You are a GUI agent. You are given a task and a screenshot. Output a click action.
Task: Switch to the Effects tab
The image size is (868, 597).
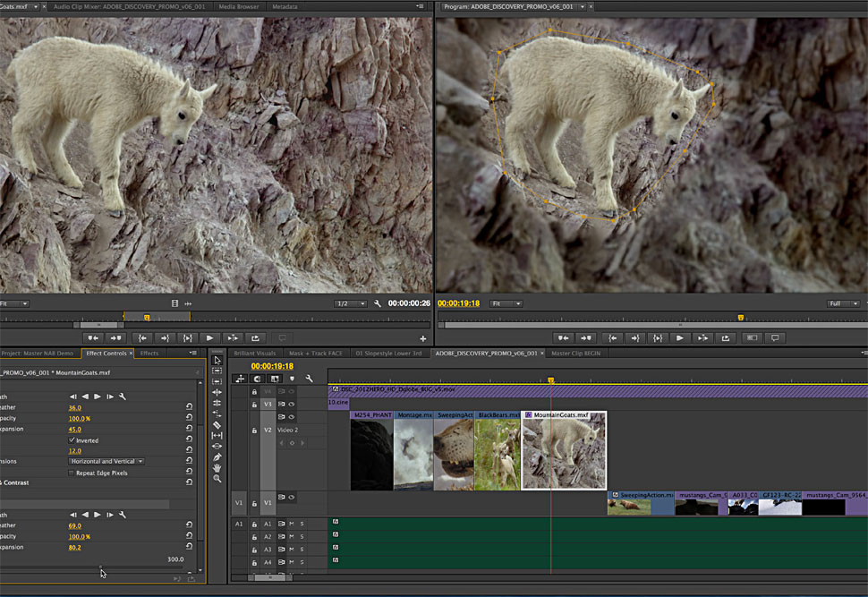click(149, 354)
